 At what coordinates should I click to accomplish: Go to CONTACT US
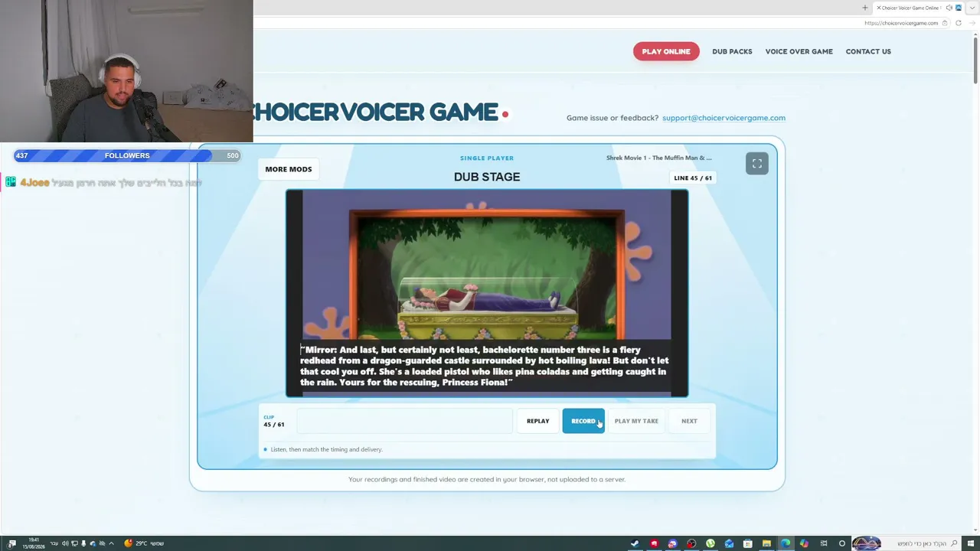point(868,51)
